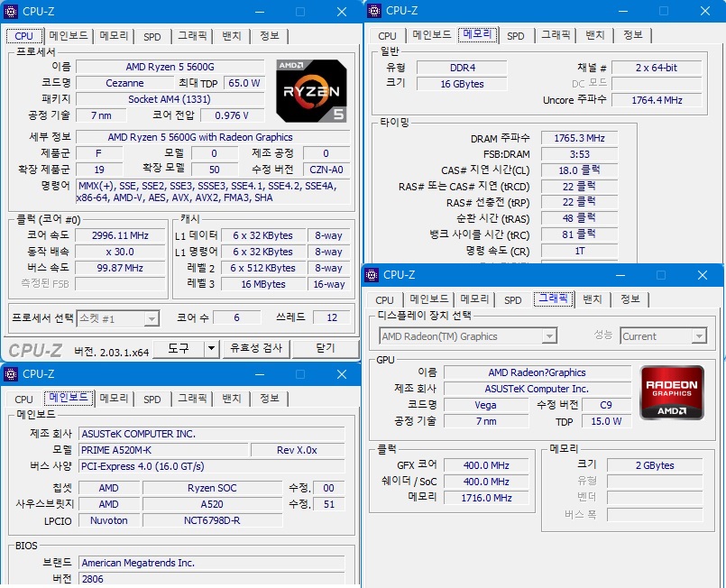The width and height of the screenshot is (726, 588).
Task: Click the 2 x 64-bit channel value
Action: tap(657, 68)
